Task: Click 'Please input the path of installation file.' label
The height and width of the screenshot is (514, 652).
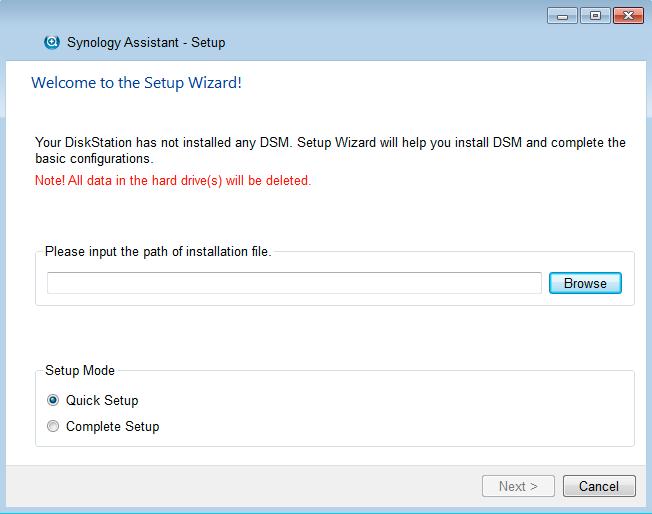Action: point(158,252)
